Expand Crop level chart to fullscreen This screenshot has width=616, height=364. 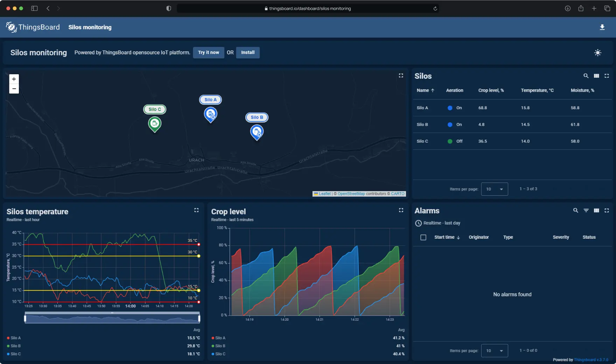tap(401, 210)
